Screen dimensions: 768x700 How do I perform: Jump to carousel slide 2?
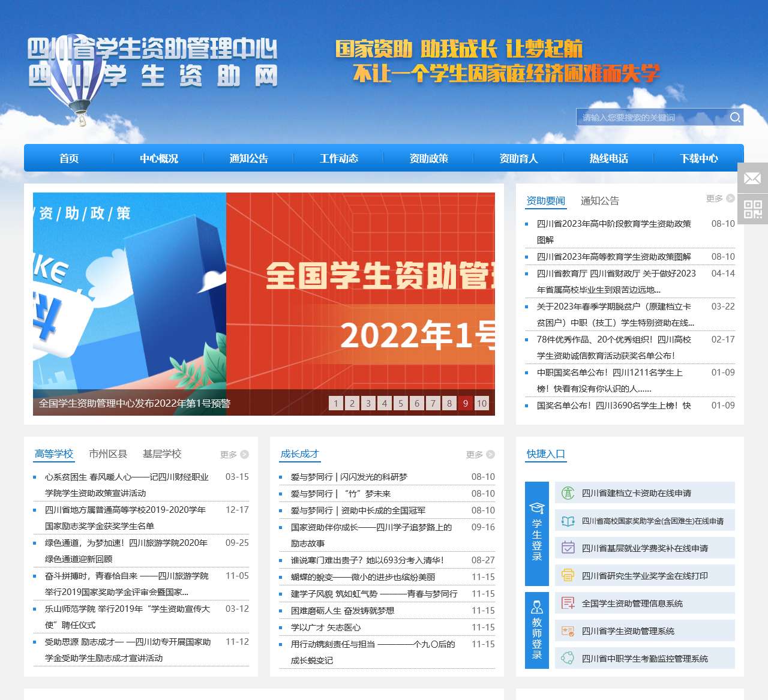pyautogui.click(x=352, y=403)
